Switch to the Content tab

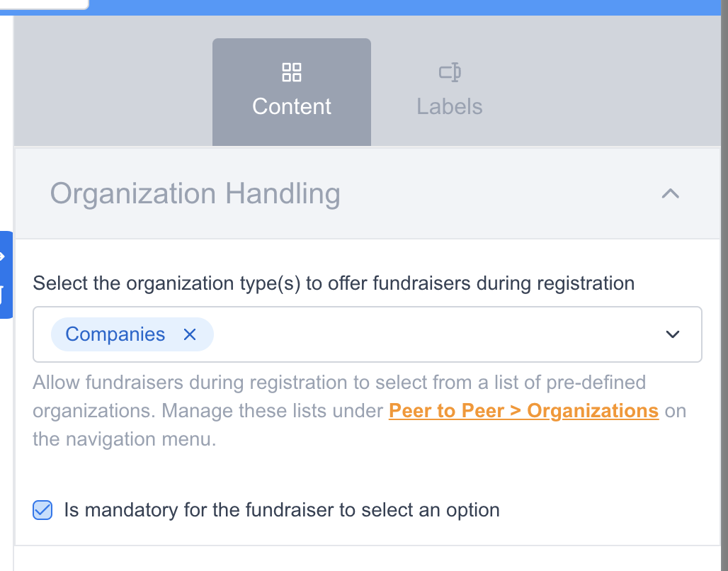point(292,93)
